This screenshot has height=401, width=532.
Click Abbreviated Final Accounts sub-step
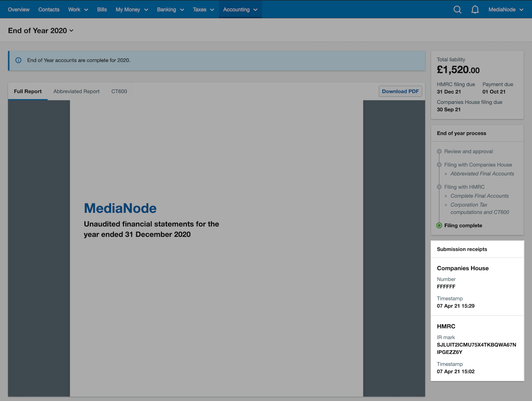482,174
